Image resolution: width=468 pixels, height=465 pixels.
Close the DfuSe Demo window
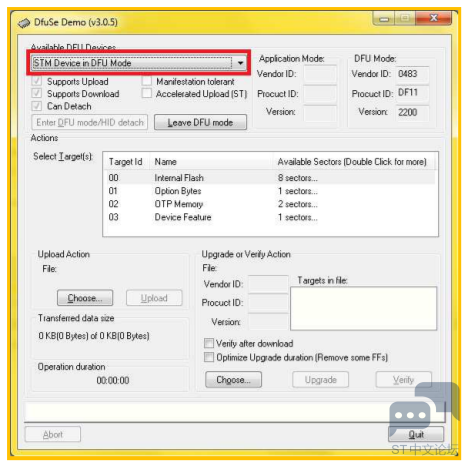[433, 18]
